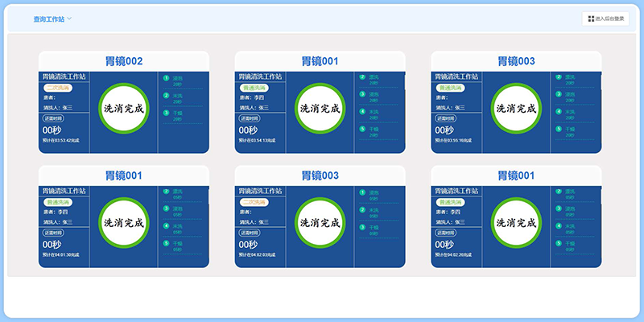Select text 预计在03:55:16完成
This screenshot has height=322, width=644.
pos(453,140)
